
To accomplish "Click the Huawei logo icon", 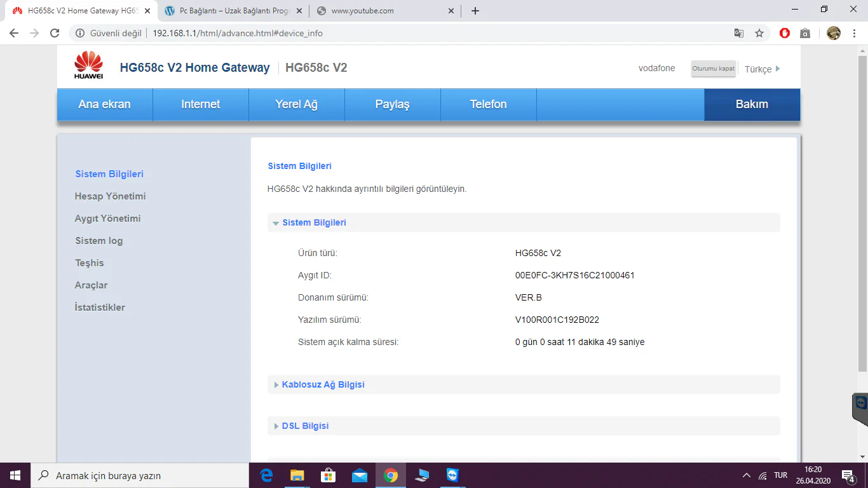I will pyautogui.click(x=88, y=65).
